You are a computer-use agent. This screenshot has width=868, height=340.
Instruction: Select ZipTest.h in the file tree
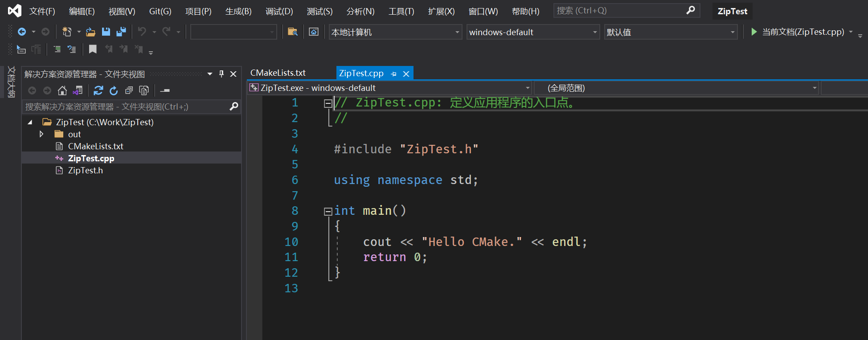[x=85, y=170]
